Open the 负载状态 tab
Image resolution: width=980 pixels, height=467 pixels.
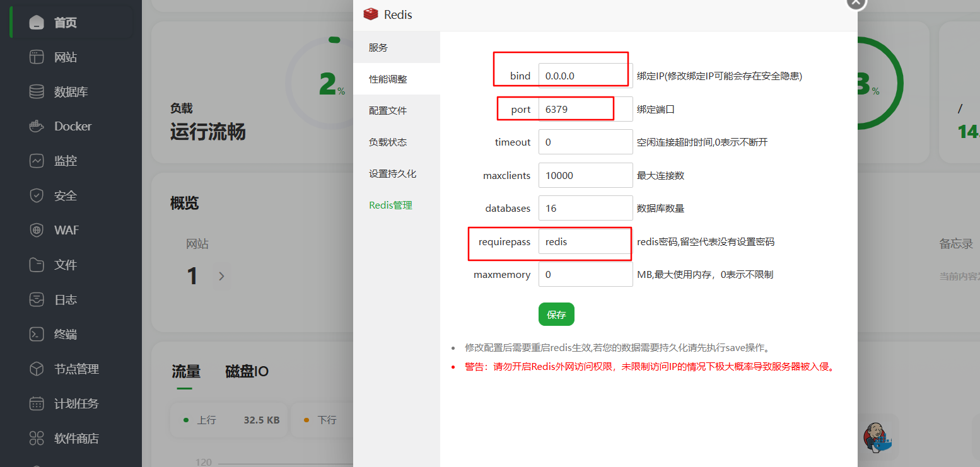pyautogui.click(x=397, y=142)
